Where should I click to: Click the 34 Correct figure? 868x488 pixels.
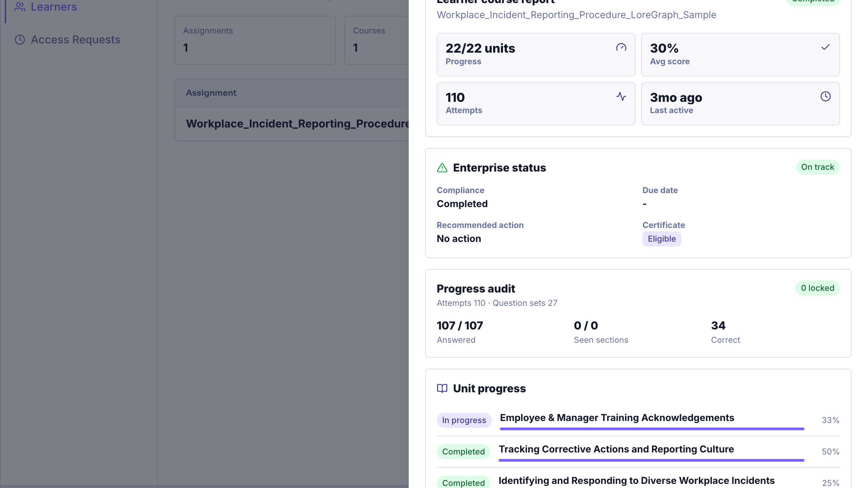(718, 326)
